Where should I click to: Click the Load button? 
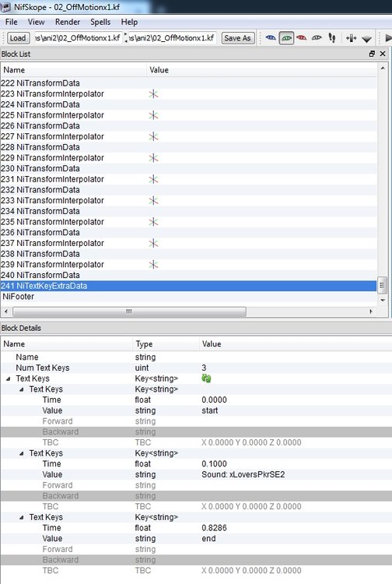click(x=17, y=38)
